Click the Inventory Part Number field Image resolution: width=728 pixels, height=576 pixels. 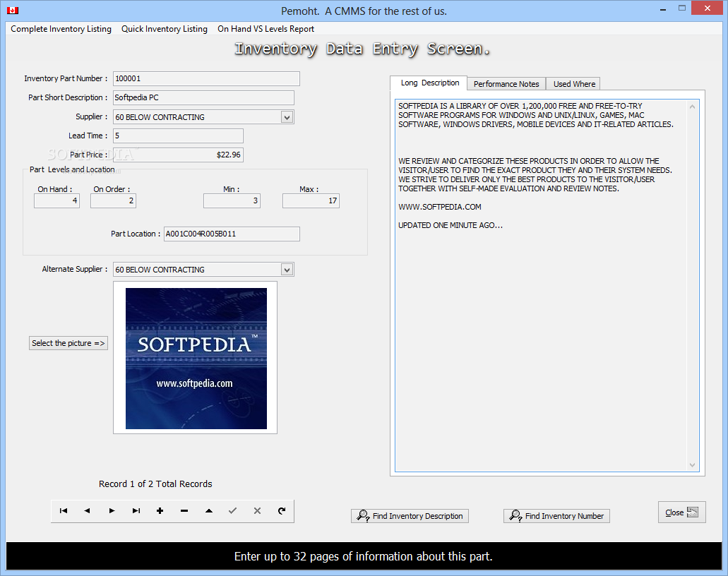[206, 78]
